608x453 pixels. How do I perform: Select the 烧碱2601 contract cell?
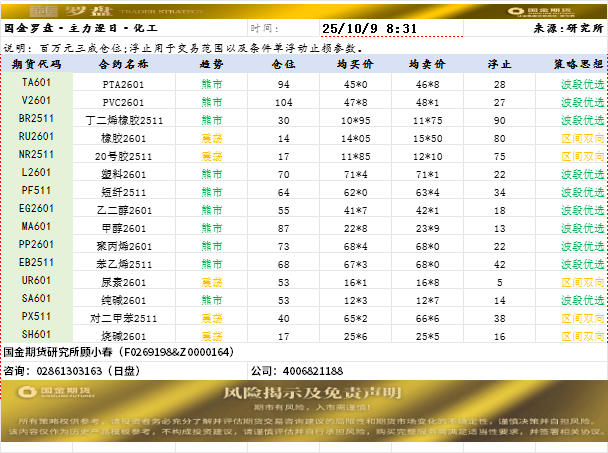point(124,336)
